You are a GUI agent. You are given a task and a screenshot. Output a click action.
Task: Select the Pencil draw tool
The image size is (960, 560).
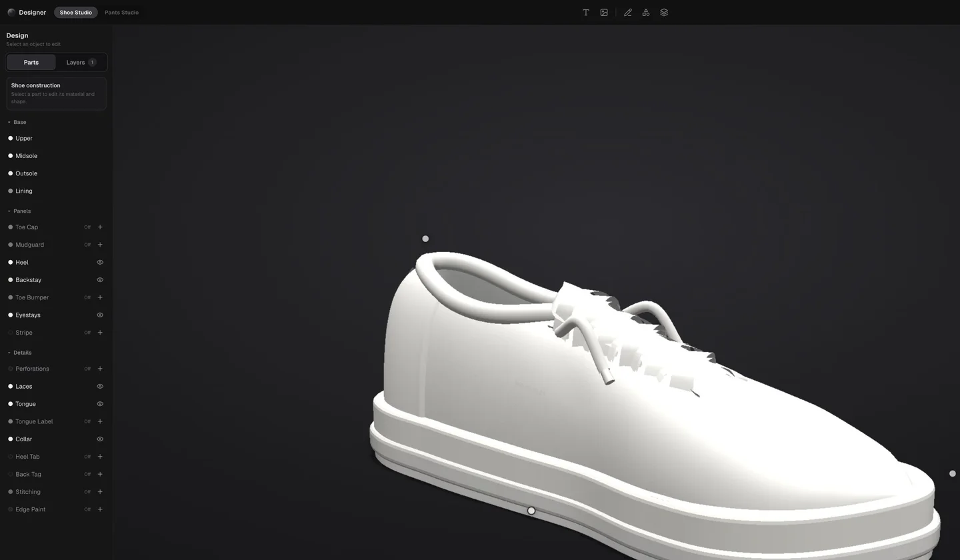pyautogui.click(x=628, y=13)
